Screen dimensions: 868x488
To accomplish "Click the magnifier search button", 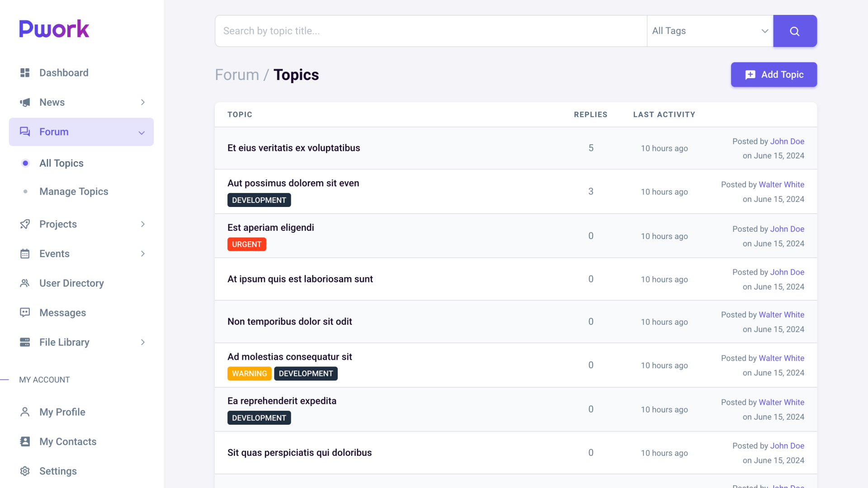I will pyautogui.click(x=795, y=31).
